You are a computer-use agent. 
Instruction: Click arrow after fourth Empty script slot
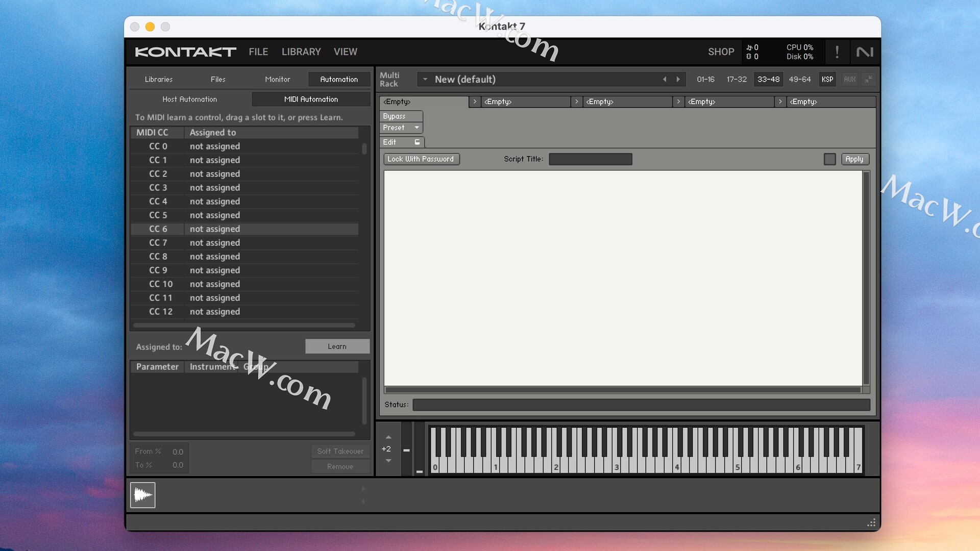pyautogui.click(x=780, y=102)
